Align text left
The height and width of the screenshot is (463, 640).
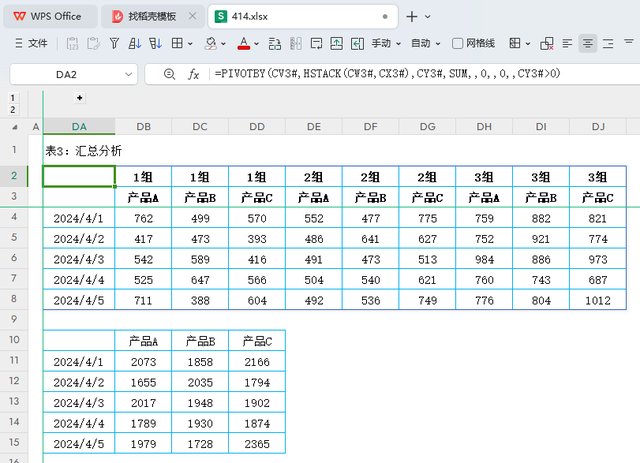pyautogui.click(x=567, y=43)
